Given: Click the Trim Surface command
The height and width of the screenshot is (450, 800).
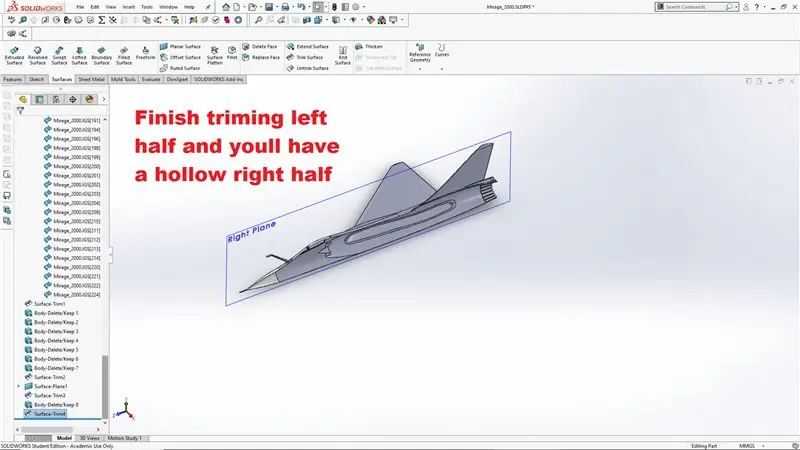Looking at the screenshot, I should pos(305,57).
